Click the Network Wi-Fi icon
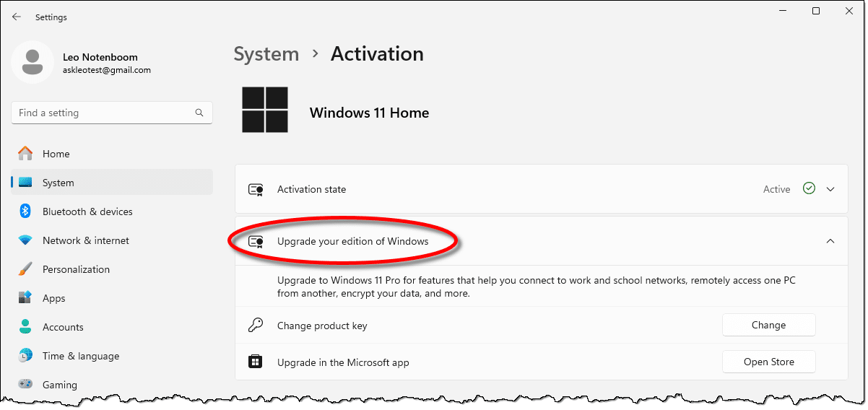The width and height of the screenshot is (868, 410). 25,240
